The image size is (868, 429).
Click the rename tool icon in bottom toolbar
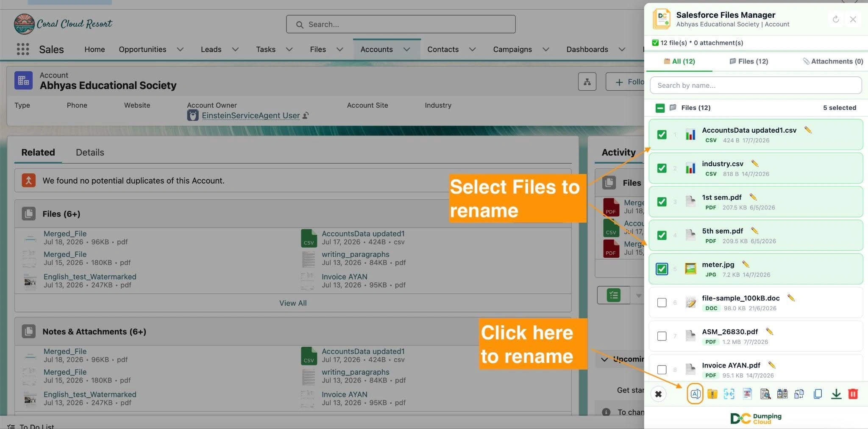tap(695, 394)
